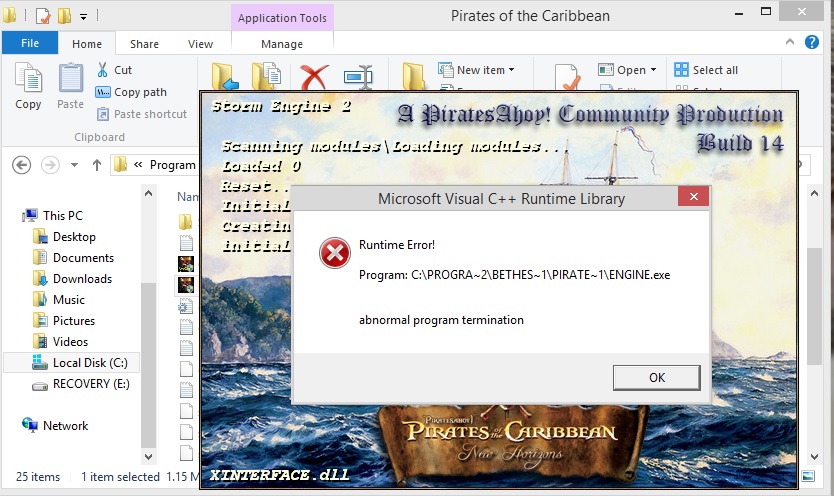Select Music in the navigation pane
This screenshot has height=496, width=834.
59,300
